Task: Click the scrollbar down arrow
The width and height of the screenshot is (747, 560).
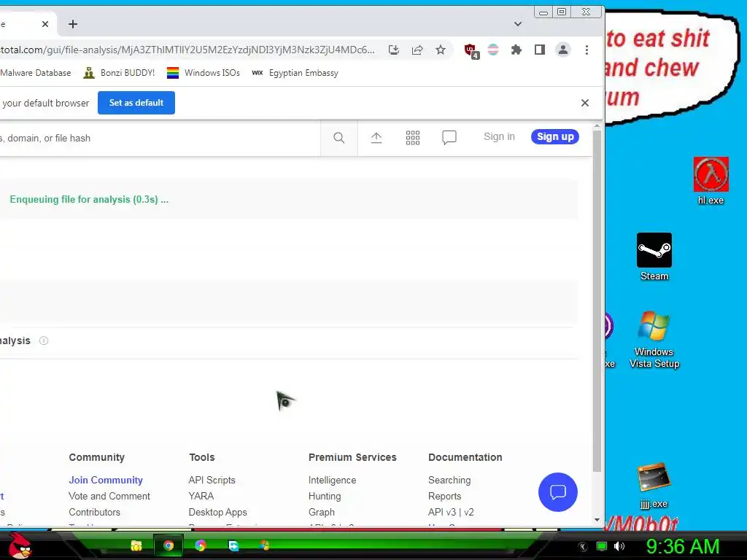Action: [597, 520]
